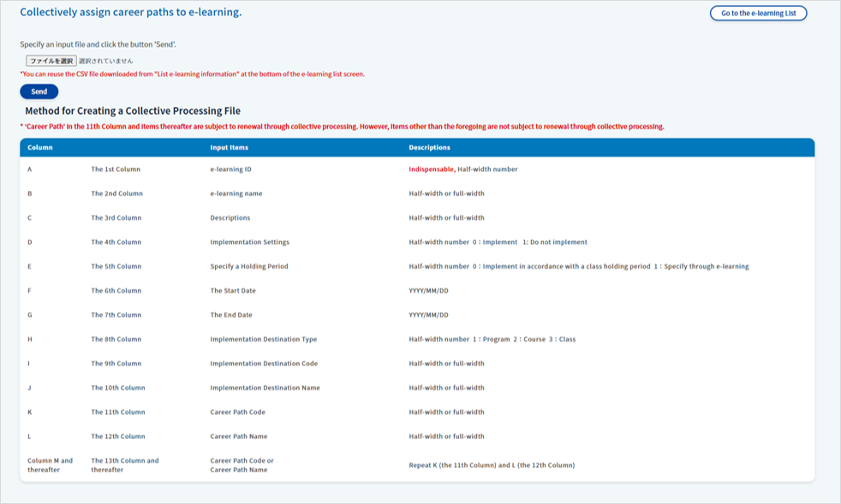Click 'The 12th Column' cell in row L
Screen dimensions: 841x504
(x=118, y=436)
